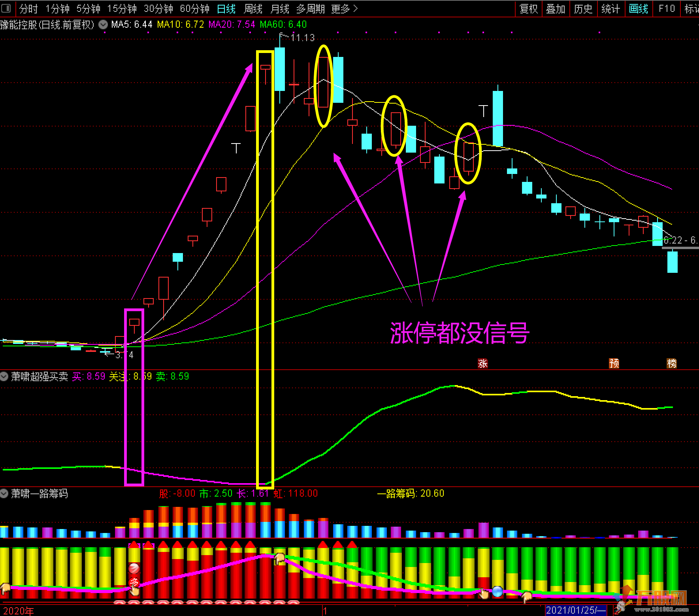Click the panel layout icon at top-left
Viewport: 699px width, 616px height.
point(6,8)
